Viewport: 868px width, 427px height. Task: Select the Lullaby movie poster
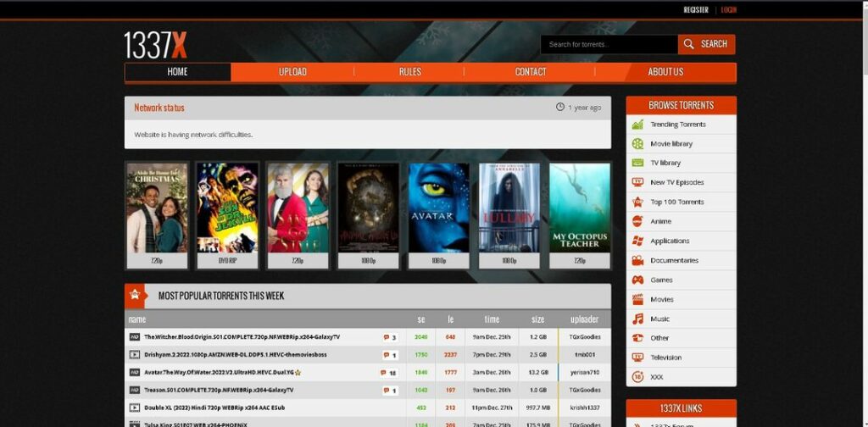click(x=509, y=208)
